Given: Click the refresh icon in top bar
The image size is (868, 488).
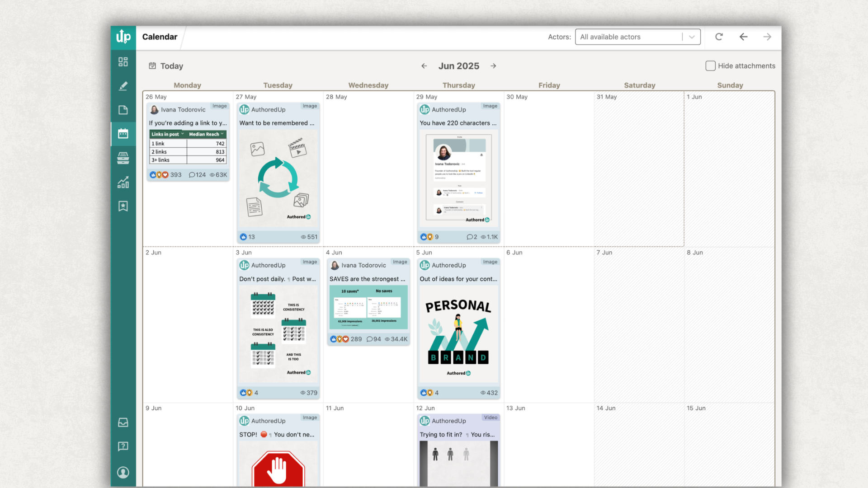Looking at the screenshot, I should (719, 37).
